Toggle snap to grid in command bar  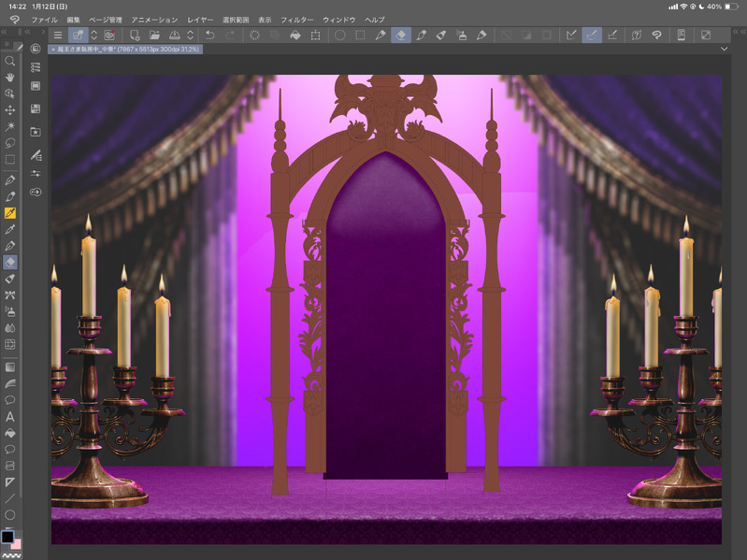click(x=612, y=36)
